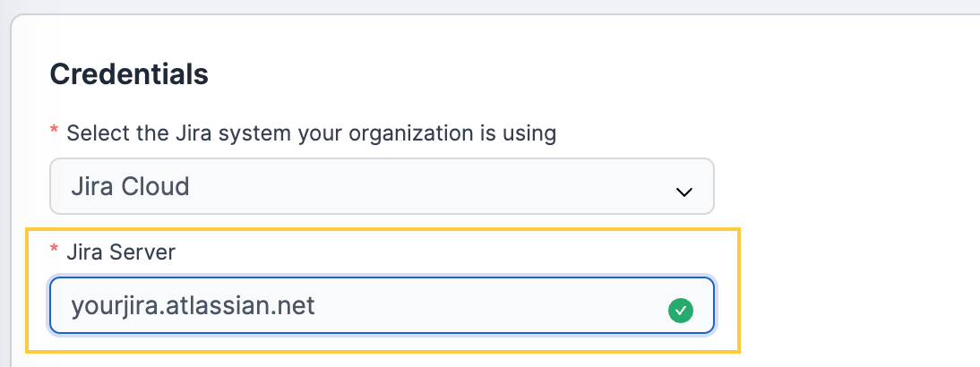Click the 'Jira Server' field label
Image resolution: width=980 pixels, height=367 pixels.
(x=121, y=252)
